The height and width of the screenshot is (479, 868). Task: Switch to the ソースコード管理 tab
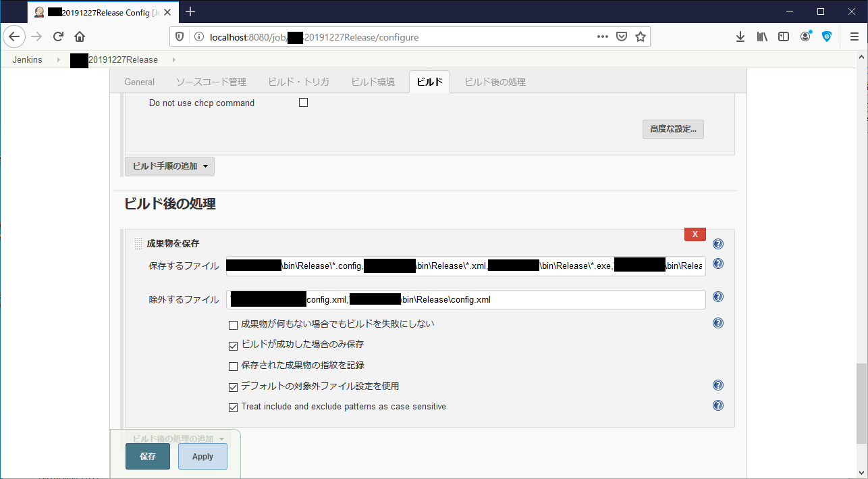tap(211, 82)
